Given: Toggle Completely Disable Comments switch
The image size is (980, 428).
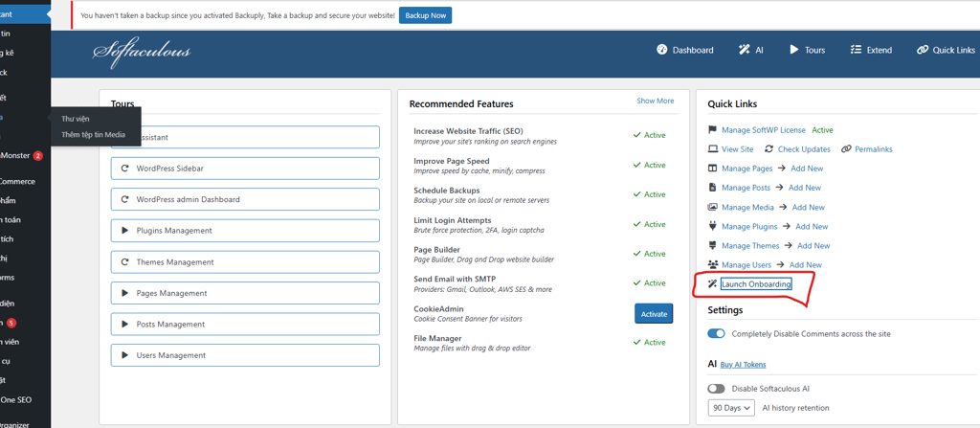Looking at the screenshot, I should 716,334.
